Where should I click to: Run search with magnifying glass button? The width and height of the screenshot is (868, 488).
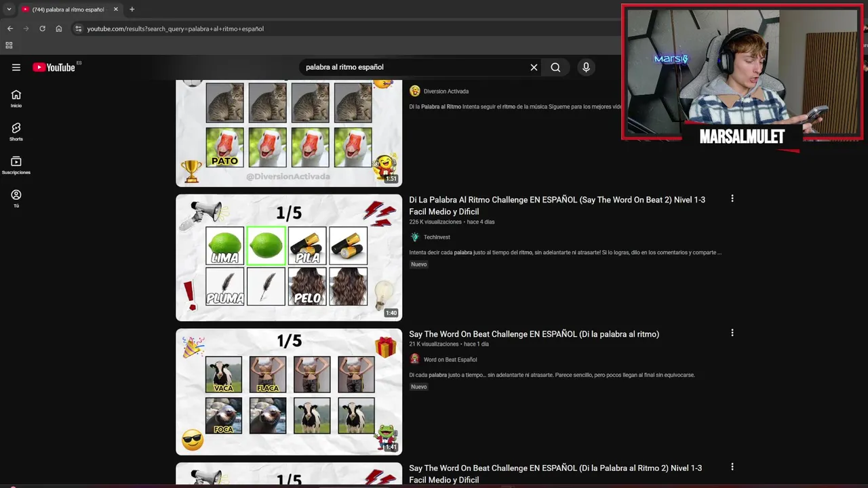coord(555,67)
